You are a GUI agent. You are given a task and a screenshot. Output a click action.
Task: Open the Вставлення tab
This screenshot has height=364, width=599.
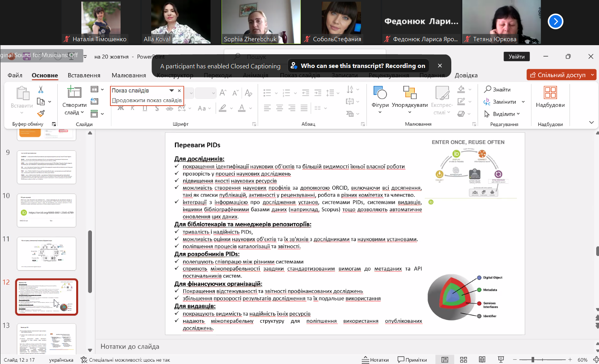click(84, 75)
